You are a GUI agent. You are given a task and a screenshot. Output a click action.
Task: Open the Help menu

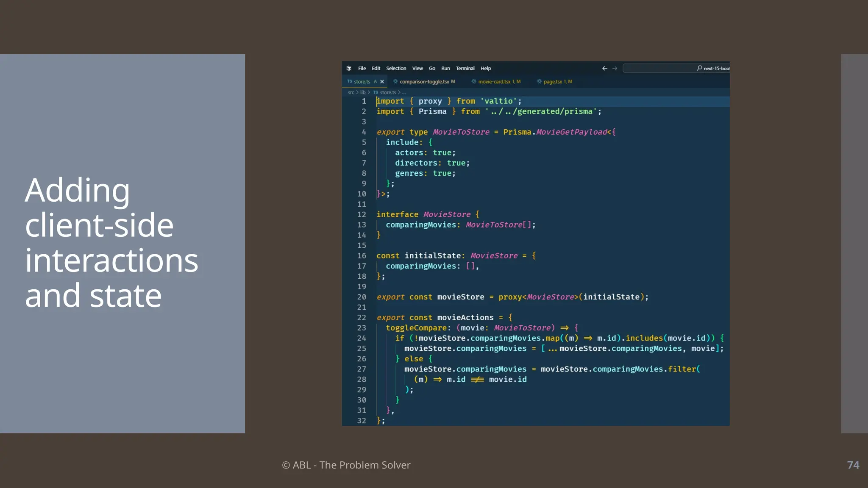486,68
